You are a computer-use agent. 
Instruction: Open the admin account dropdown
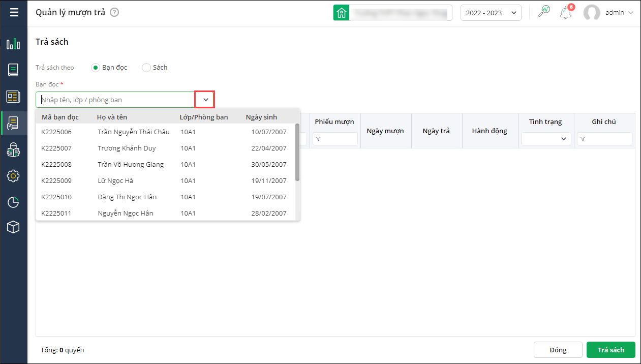[x=619, y=13]
